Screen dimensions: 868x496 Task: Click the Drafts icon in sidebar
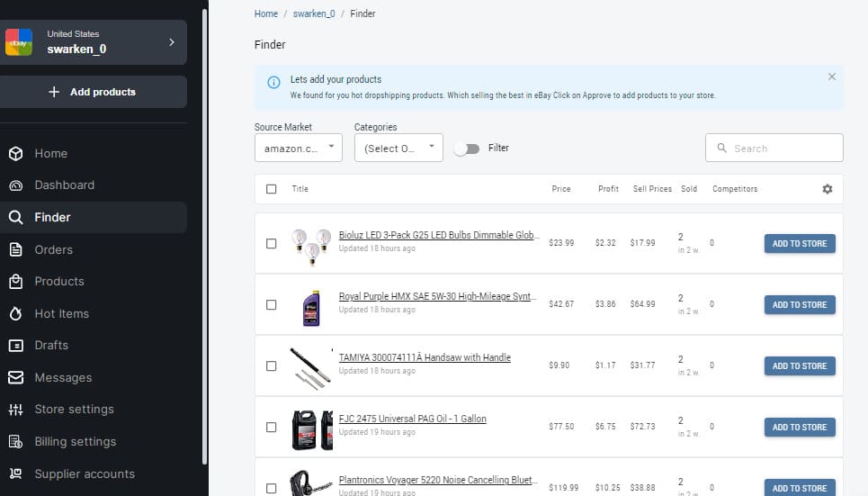16,346
